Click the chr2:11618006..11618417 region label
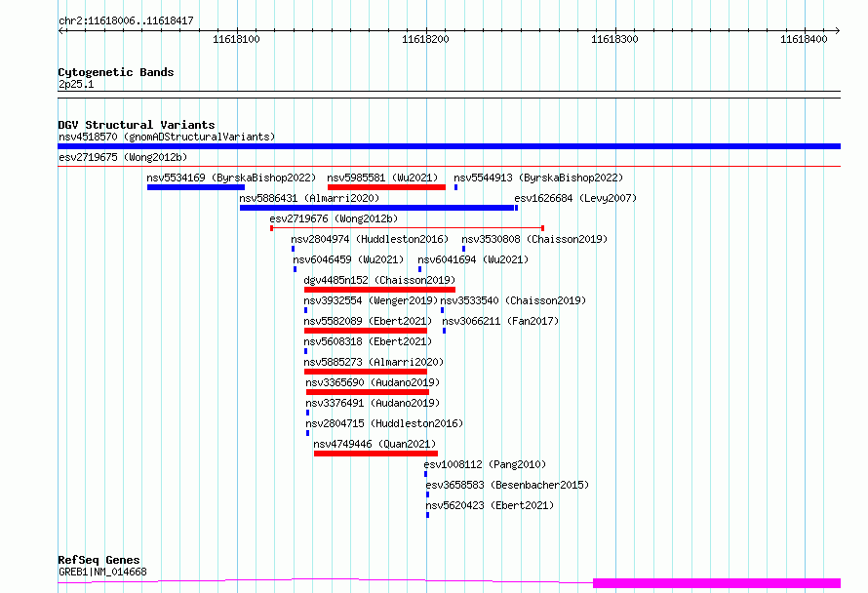This screenshot has height=593, width=868. [x=126, y=20]
